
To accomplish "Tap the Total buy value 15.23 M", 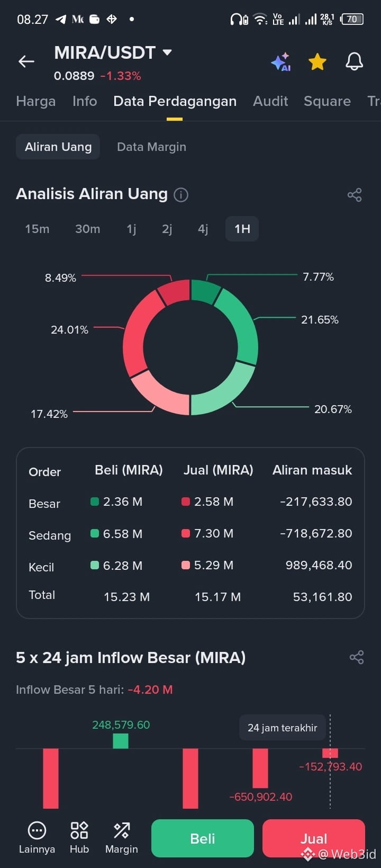I will point(126,597).
